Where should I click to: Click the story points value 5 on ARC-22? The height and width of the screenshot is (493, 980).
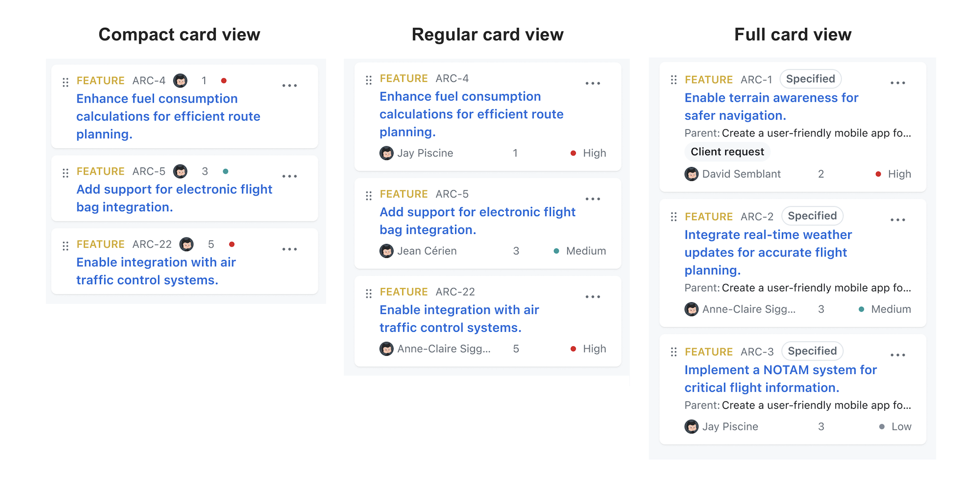[516, 348]
